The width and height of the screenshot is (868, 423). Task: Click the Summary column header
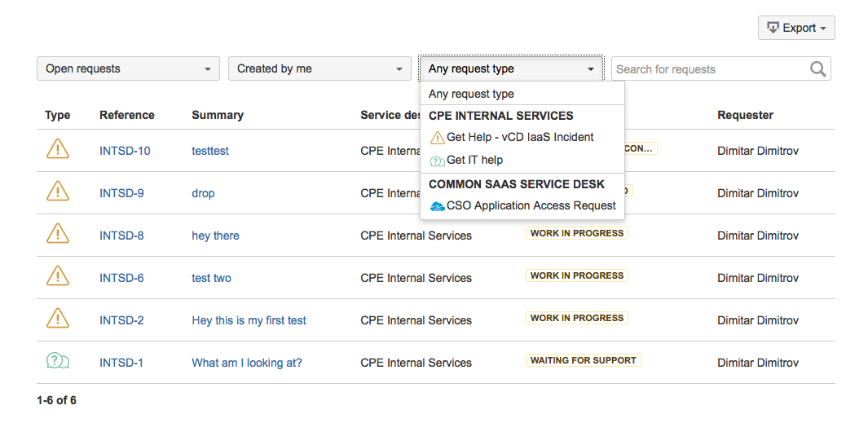pos(218,115)
